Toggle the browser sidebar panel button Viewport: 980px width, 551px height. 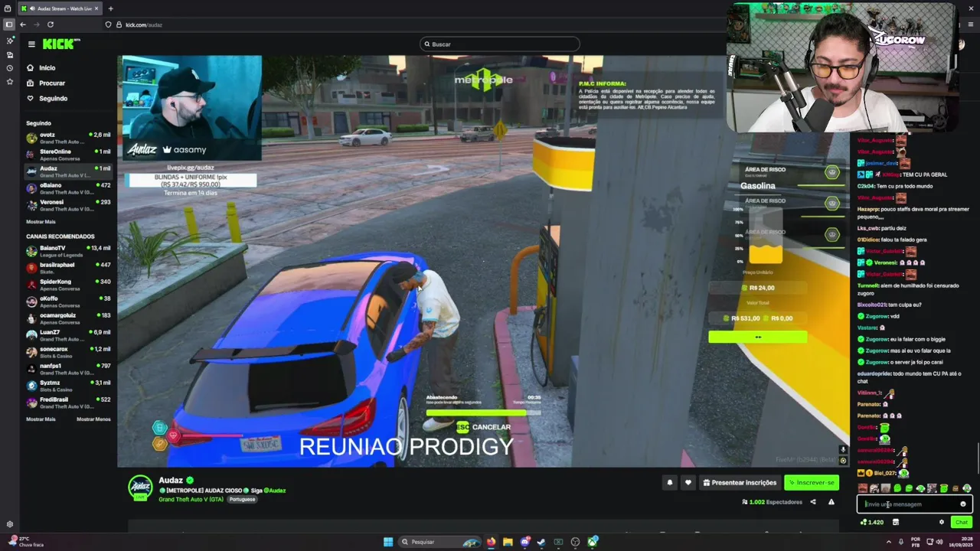tap(9, 24)
